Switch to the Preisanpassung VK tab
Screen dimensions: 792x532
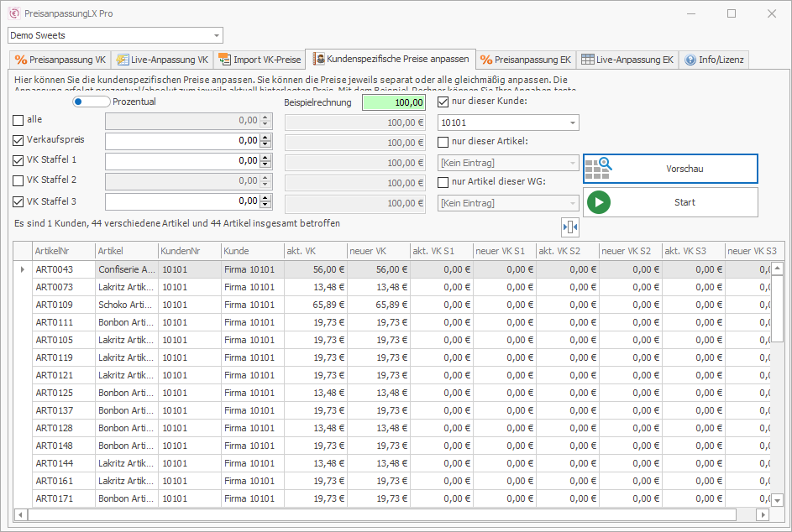tap(60, 60)
